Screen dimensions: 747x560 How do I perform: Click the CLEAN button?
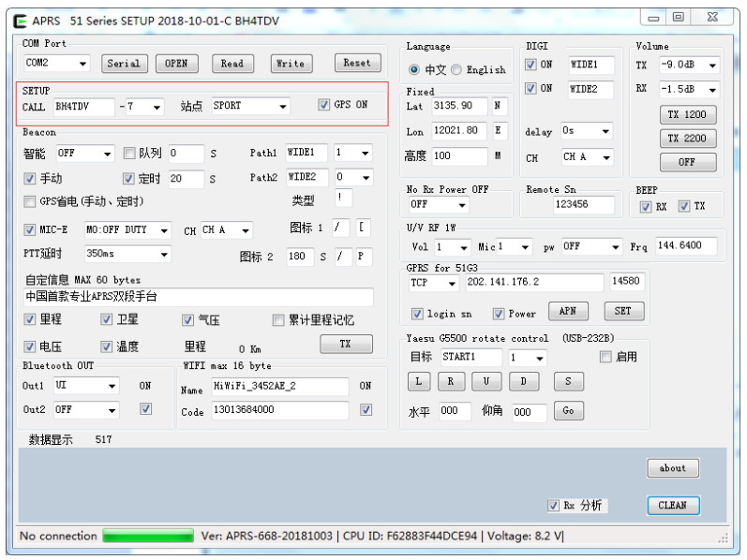point(673,506)
